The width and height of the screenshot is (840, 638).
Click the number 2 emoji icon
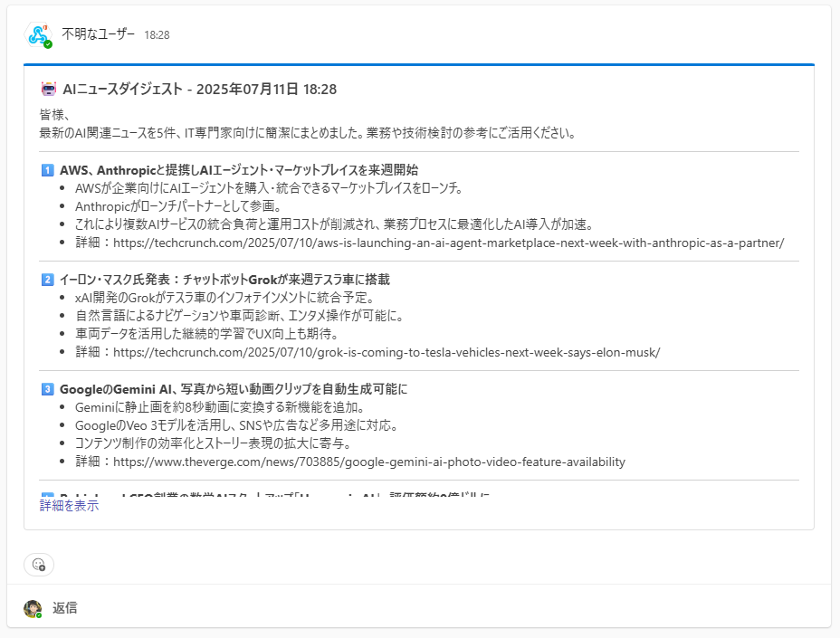[x=47, y=280]
